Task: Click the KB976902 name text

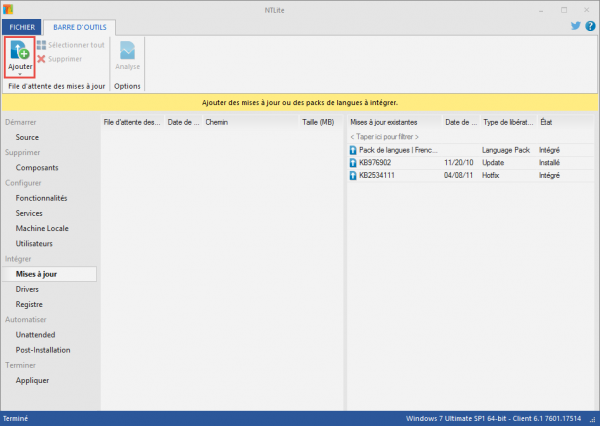Action: 375,163
